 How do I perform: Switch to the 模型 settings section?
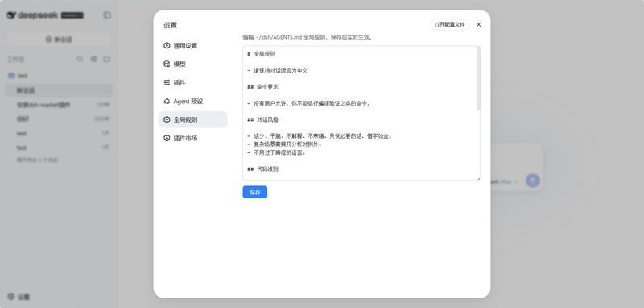[x=192, y=65]
